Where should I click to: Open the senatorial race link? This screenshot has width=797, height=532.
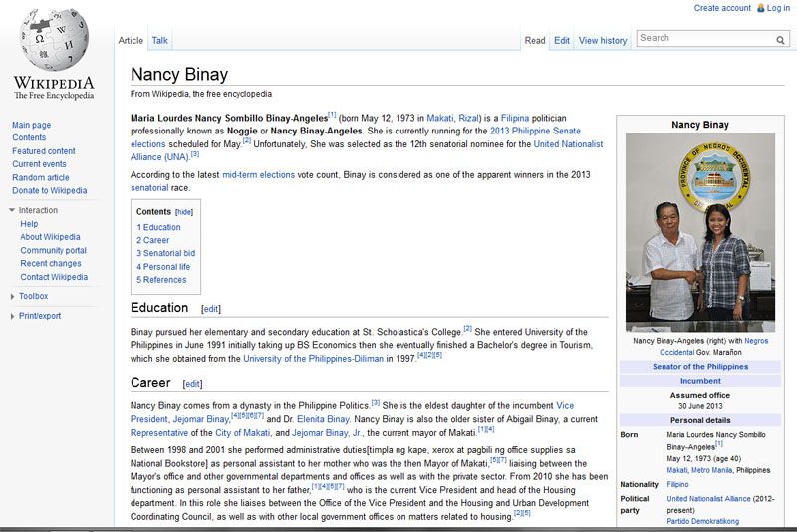point(149,188)
